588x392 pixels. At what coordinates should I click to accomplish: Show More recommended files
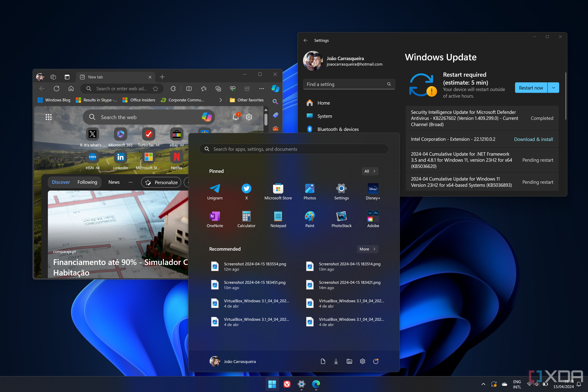pos(367,249)
